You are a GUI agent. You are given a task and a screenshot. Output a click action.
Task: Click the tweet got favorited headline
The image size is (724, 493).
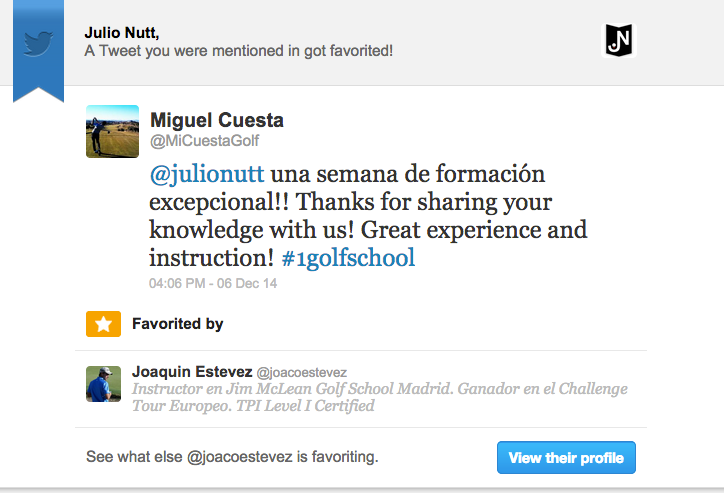pos(238,50)
